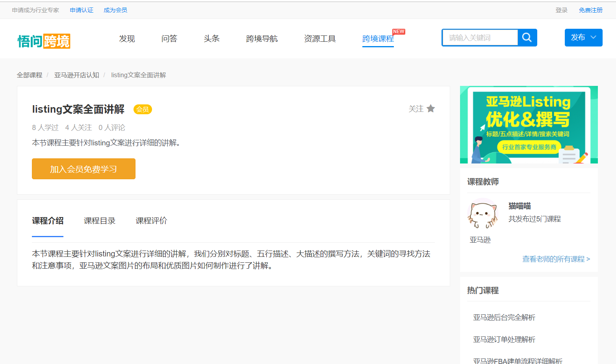
Task: Click the 悟问跨境 site logo
Action: pos(44,41)
